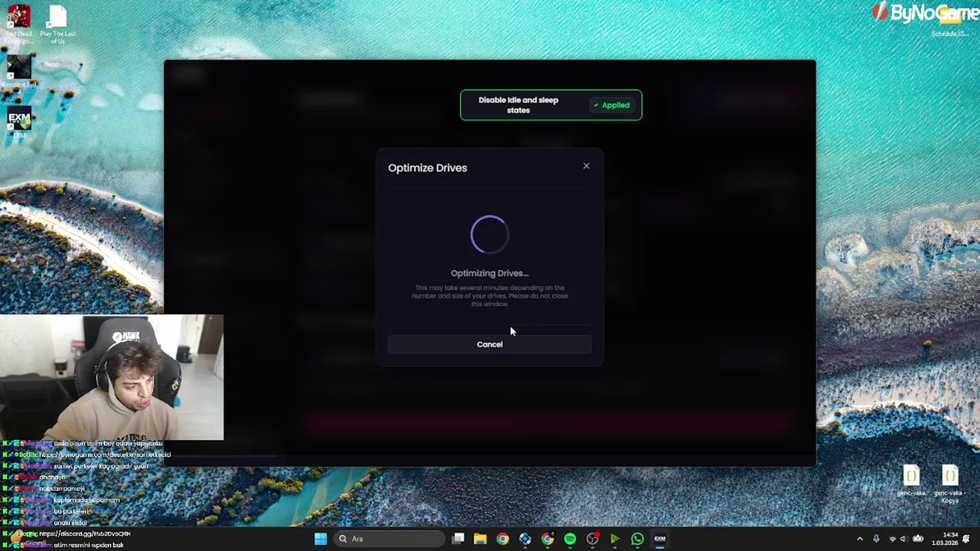Image resolution: width=980 pixels, height=551 pixels.
Task: Open the Red Dead Redemption desktop shortcut
Action: point(19,24)
